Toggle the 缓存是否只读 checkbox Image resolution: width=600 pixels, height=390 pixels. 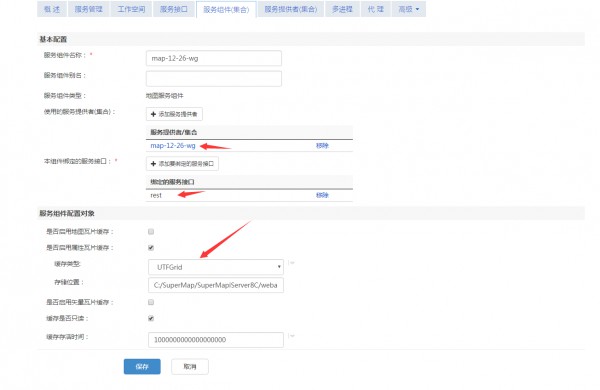[151, 318]
